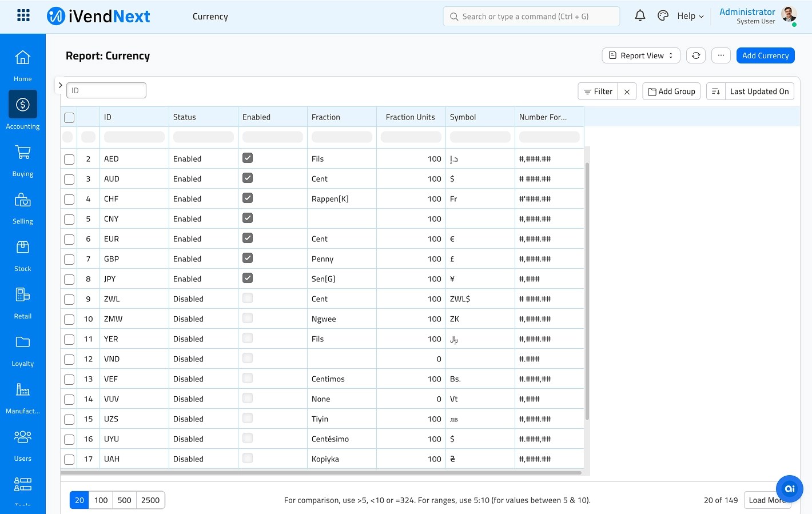Focus the global search command bar
Screen dimensions: 812x514
pyautogui.click(x=531, y=17)
